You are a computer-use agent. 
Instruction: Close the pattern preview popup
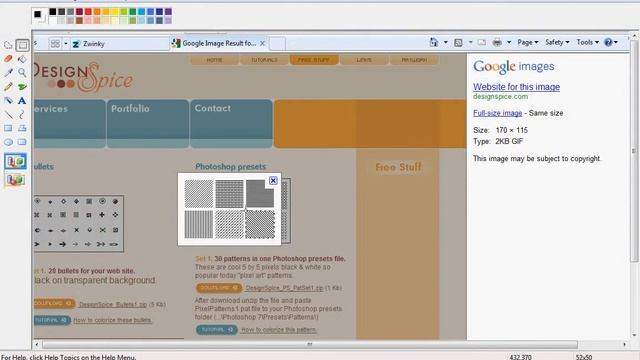(x=273, y=180)
